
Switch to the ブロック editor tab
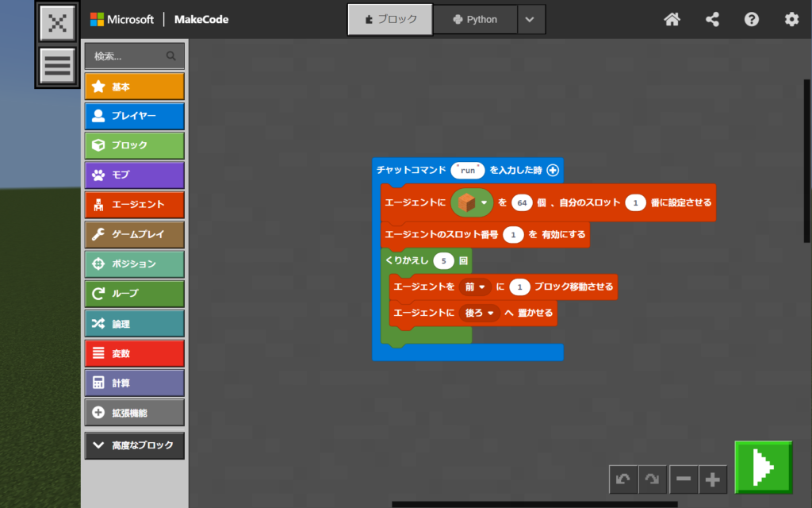390,20
